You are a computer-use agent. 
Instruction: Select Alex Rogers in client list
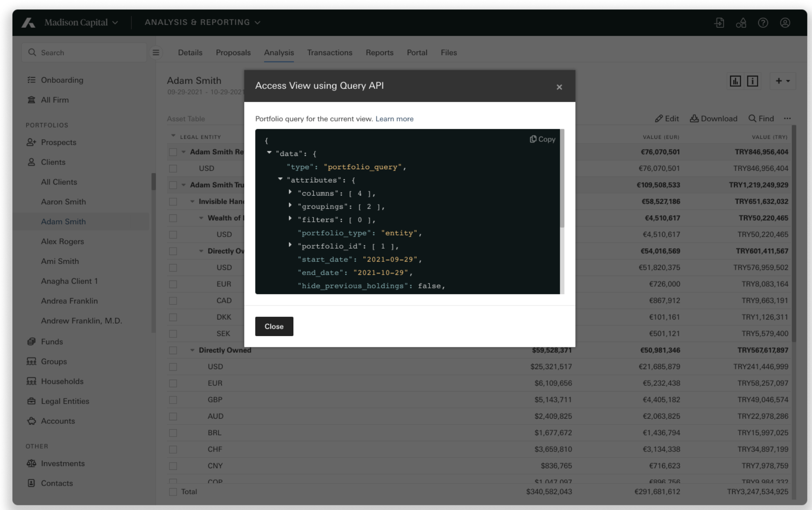[62, 241]
